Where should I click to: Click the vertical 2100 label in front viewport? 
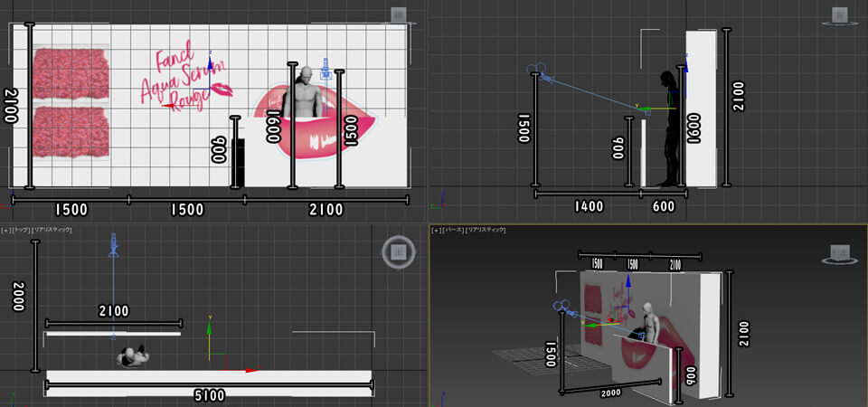pos(11,106)
